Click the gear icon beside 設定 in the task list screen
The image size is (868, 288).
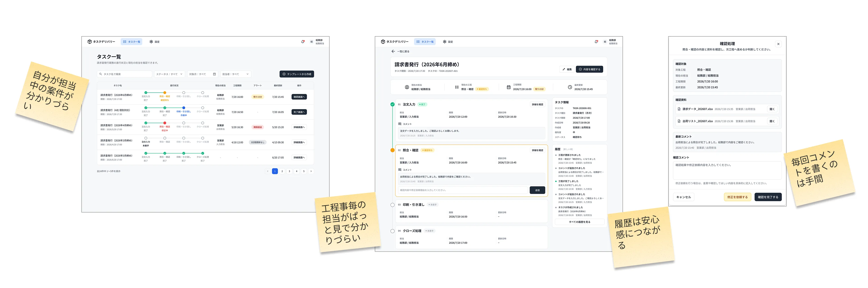pos(151,42)
